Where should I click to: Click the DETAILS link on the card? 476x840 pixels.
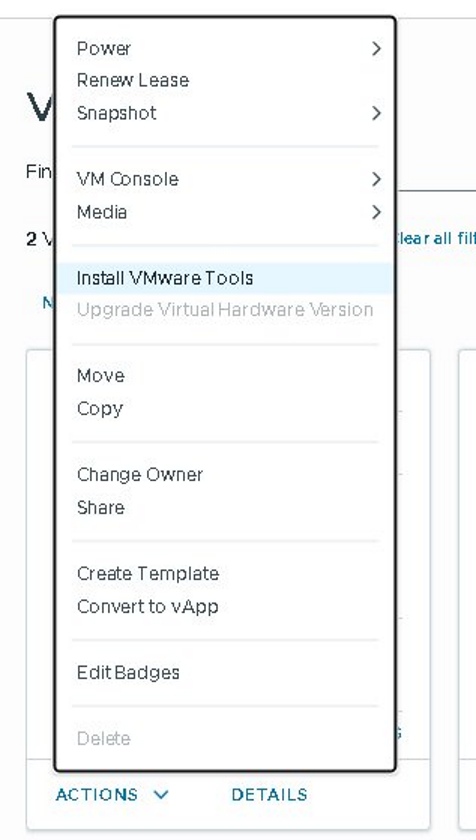tap(269, 794)
